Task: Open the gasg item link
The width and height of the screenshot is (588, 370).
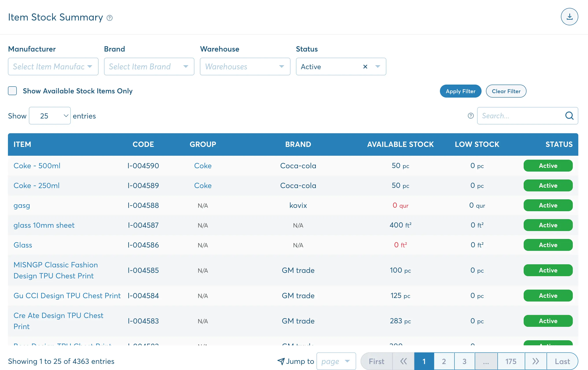Action: coord(22,205)
